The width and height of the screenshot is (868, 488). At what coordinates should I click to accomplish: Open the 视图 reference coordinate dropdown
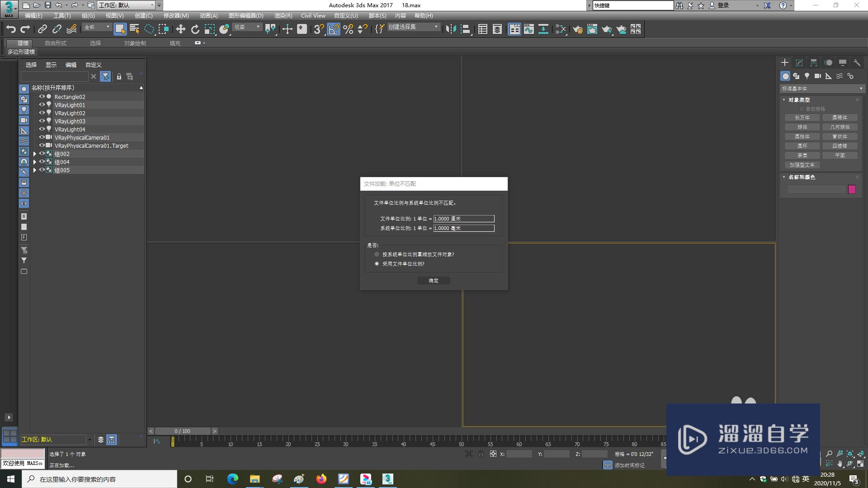[247, 28]
